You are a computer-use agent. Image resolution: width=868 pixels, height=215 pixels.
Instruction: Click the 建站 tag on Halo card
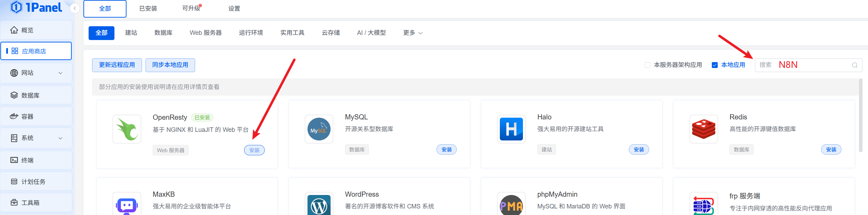point(547,149)
